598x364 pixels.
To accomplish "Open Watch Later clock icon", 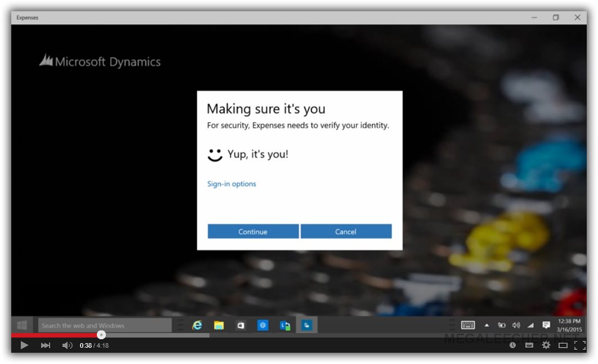I will point(512,345).
